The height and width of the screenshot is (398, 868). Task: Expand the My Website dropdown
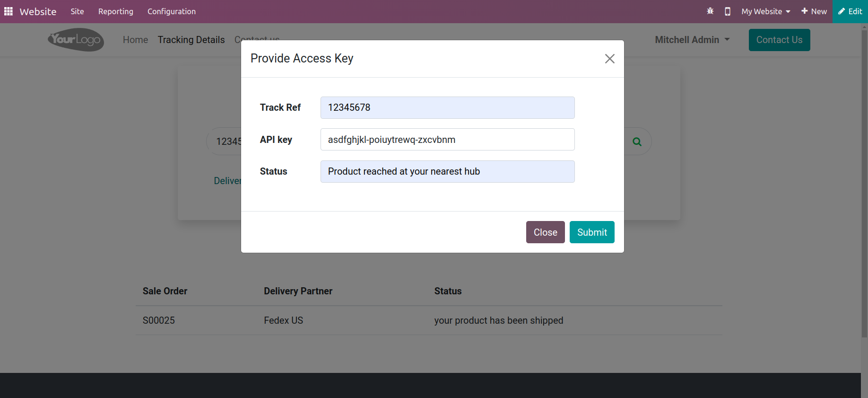[x=765, y=11]
